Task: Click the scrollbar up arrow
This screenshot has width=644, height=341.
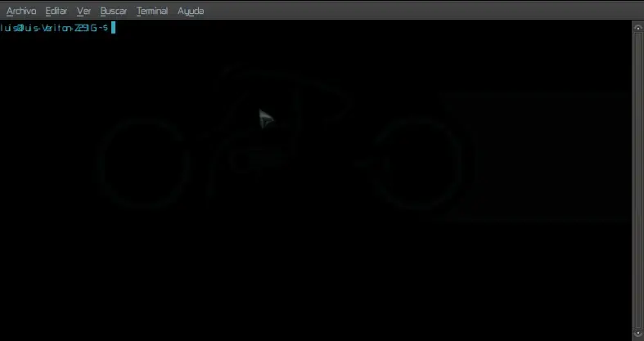Action: pyautogui.click(x=637, y=28)
